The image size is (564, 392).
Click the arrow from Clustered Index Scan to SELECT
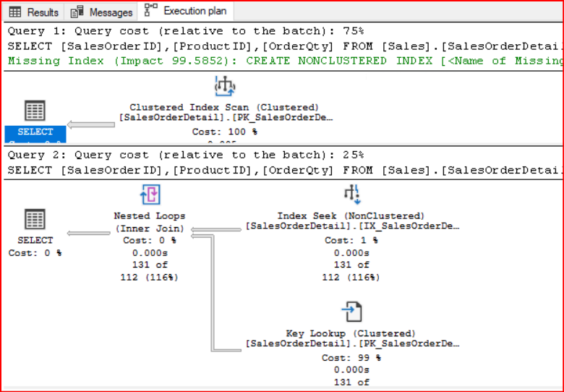90,124
